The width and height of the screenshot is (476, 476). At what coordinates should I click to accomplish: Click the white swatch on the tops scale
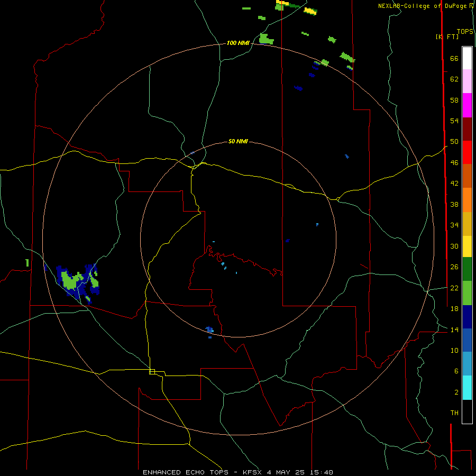[x=467, y=58]
